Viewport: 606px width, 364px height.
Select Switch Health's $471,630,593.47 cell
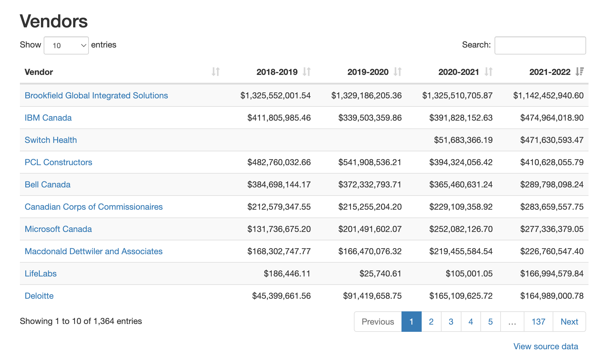click(552, 140)
